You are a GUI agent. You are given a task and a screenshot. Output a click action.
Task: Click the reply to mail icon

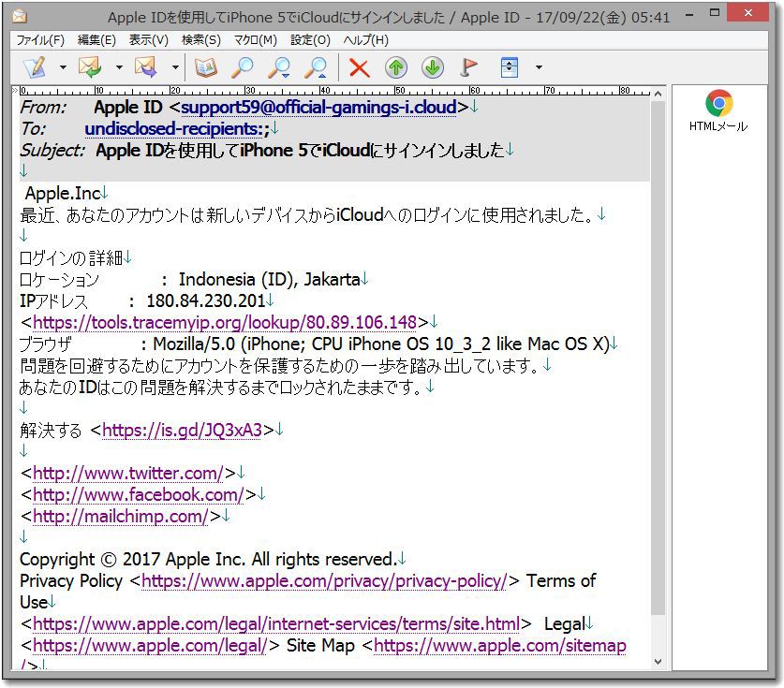90,67
